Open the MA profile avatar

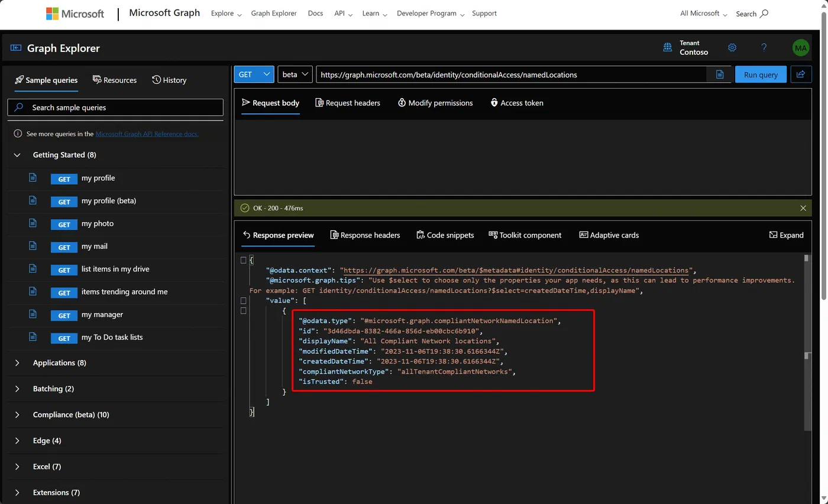(x=801, y=48)
